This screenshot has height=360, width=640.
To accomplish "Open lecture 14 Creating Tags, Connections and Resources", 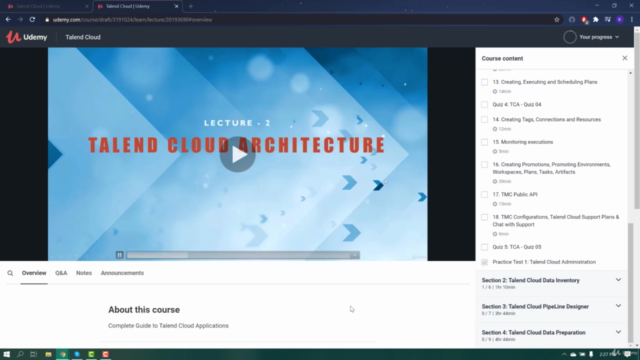I will (547, 120).
